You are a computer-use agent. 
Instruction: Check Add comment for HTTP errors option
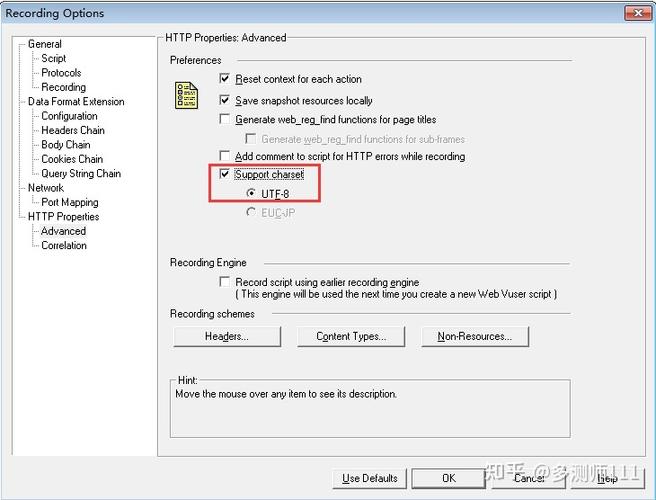click(x=225, y=157)
